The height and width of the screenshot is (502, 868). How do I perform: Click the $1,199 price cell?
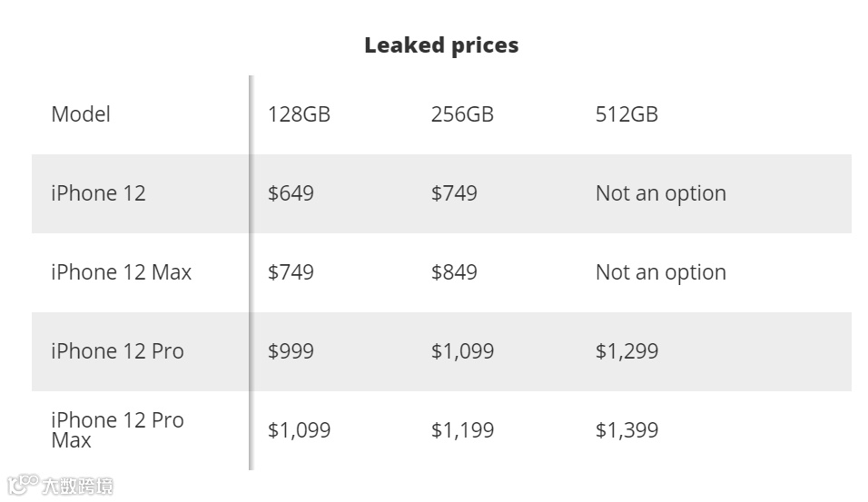(x=462, y=430)
